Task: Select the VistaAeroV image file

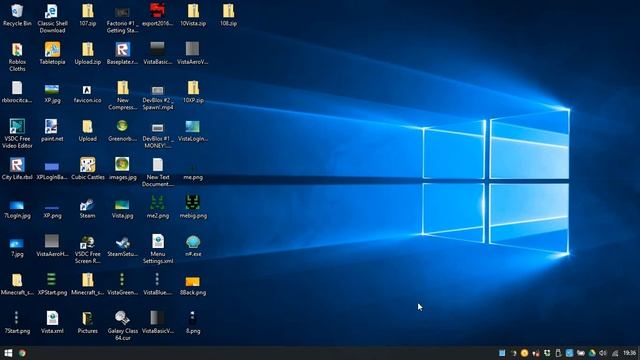Action: pos(193,53)
